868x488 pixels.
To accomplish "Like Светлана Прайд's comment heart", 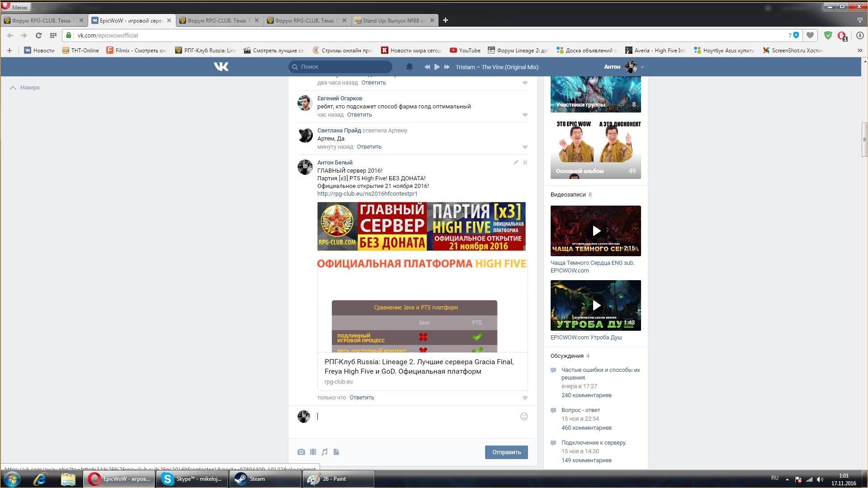I will click(525, 147).
